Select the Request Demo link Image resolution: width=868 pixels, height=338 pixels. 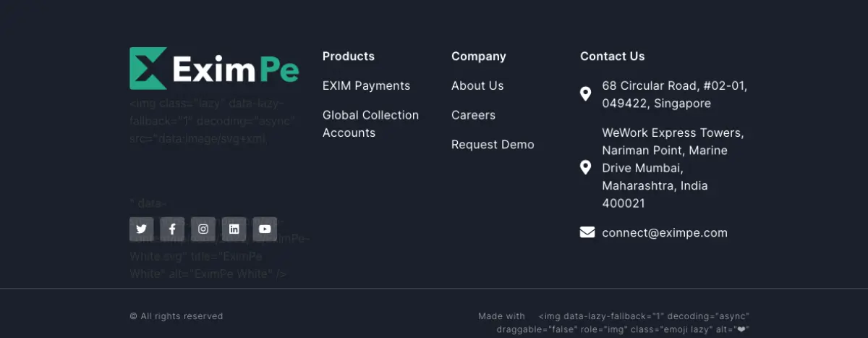[493, 145]
